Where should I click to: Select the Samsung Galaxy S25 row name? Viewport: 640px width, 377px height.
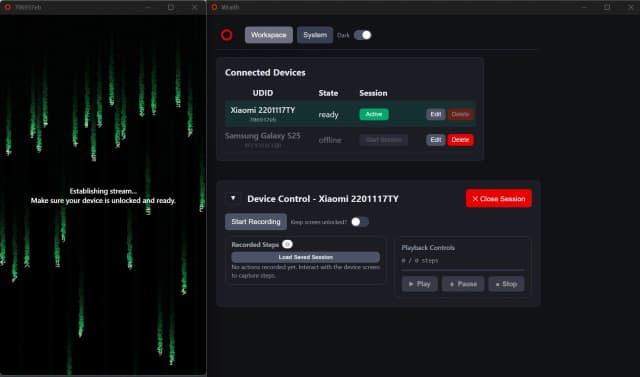(x=263, y=136)
